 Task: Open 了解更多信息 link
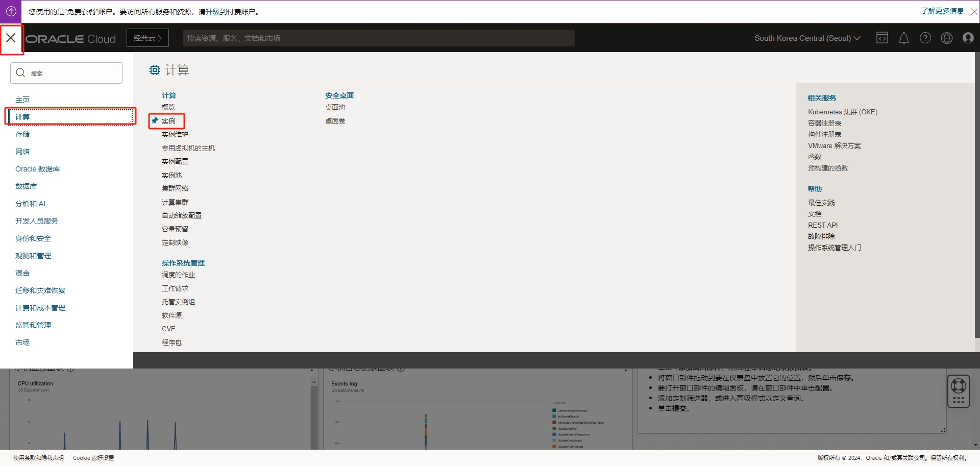point(942,11)
